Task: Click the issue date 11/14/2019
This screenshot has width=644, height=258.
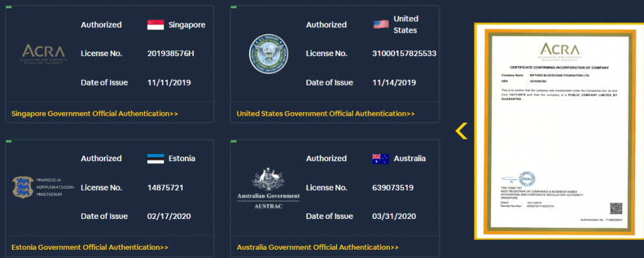Action: pos(394,82)
